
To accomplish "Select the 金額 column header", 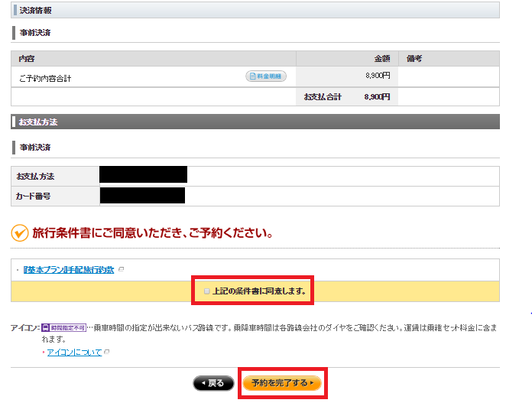I will (x=381, y=58).
